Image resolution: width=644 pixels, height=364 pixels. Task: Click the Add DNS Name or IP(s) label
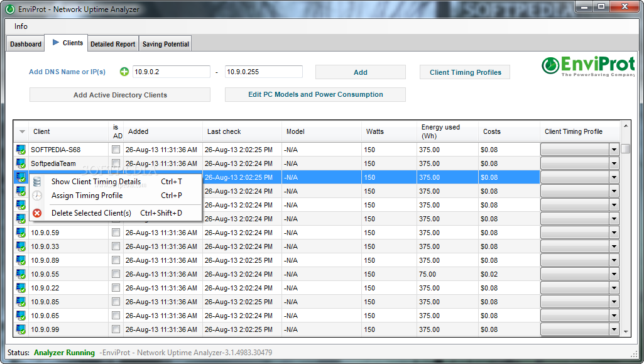[x=67, y=72]
